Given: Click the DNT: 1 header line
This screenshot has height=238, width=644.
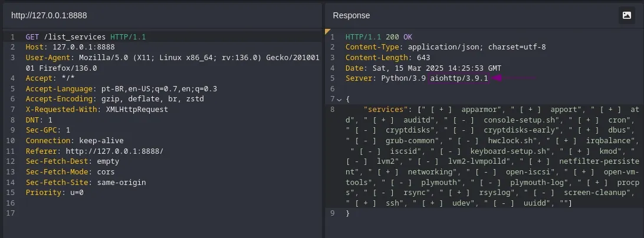Looking at the screenshot, I should pyautogui.click(x=38, y=120).
